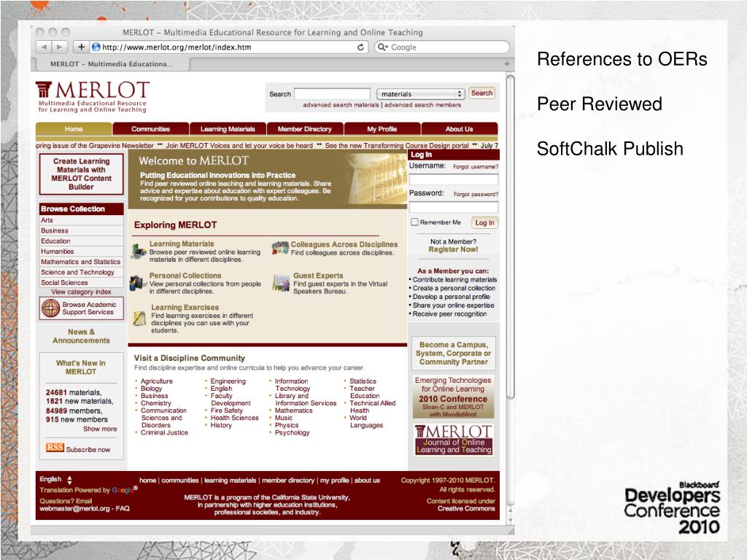Reload the page using the refresh icon
Viewport: 747px width, 560px height.
360,47
